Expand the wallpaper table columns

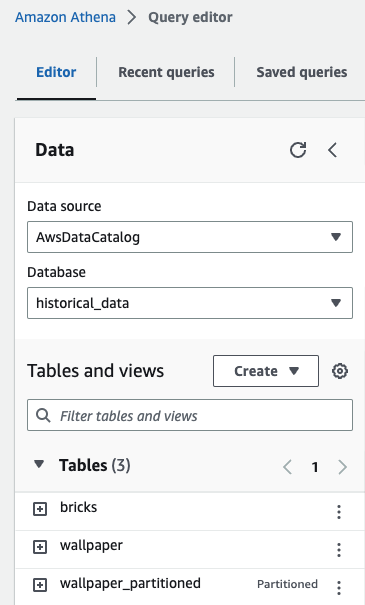coord(40,547)
